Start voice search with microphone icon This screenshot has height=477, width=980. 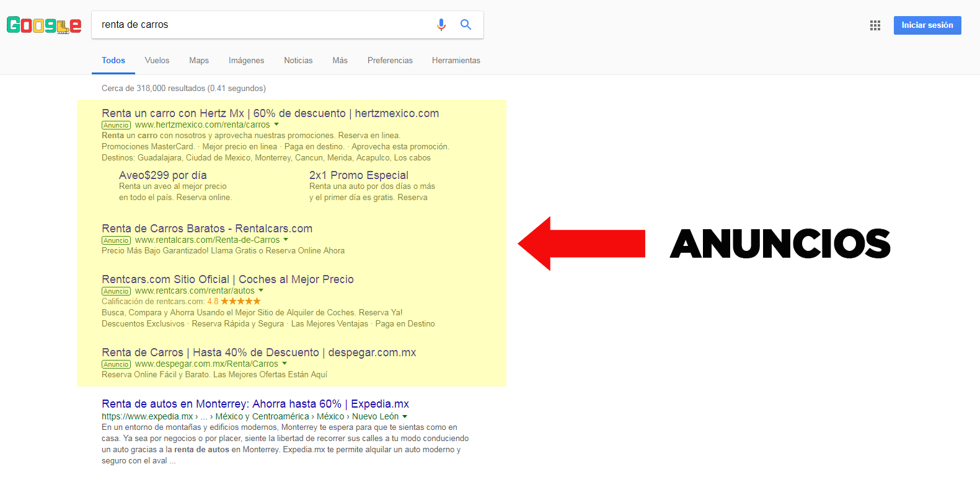[x=441, y=25]
